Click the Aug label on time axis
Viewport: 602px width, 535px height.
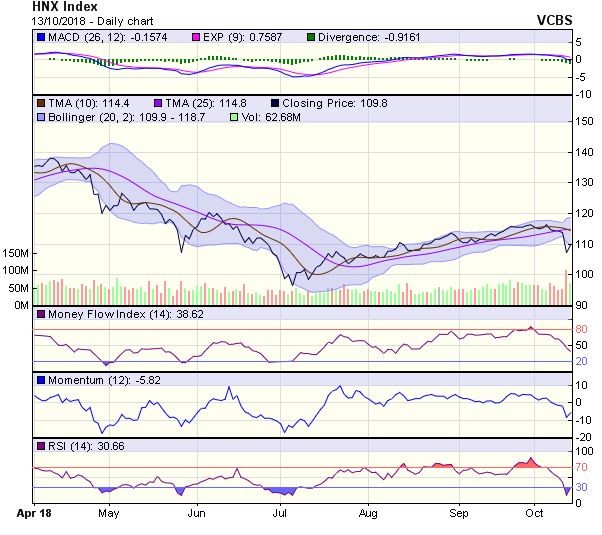tap(368, 511)
